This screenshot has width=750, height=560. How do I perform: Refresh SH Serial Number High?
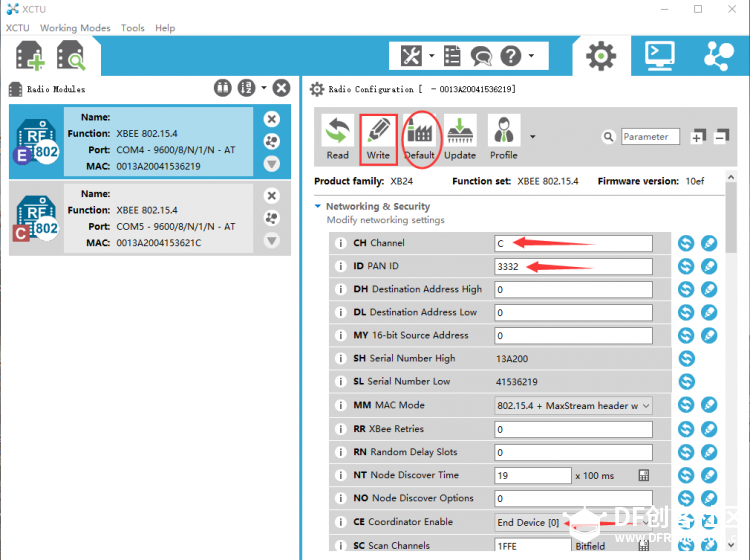pos(686,359)
